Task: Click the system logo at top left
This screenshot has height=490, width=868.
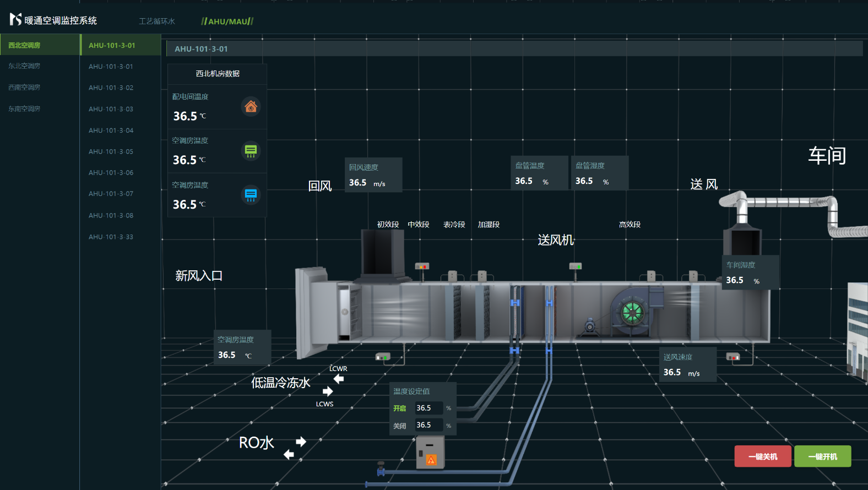Action: pyautogui.click(x=15, y=20)
